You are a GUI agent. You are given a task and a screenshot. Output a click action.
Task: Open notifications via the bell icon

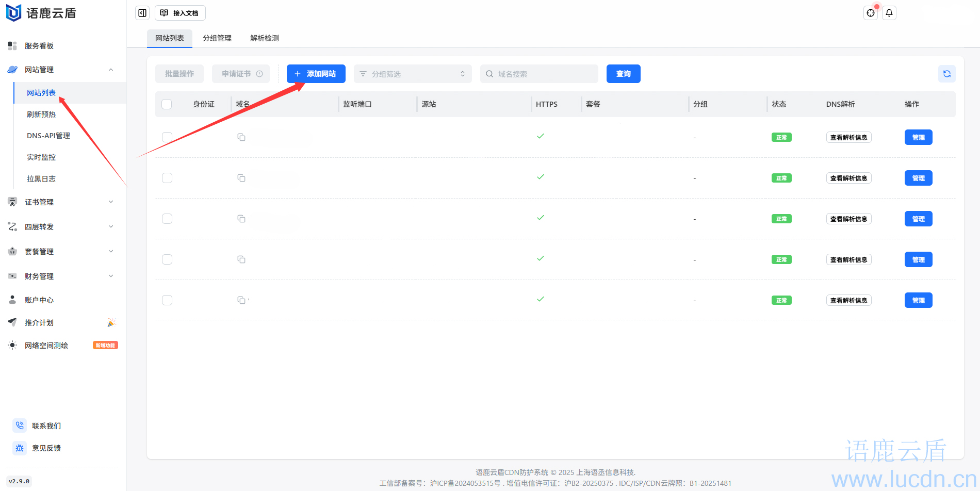(889, 13)
